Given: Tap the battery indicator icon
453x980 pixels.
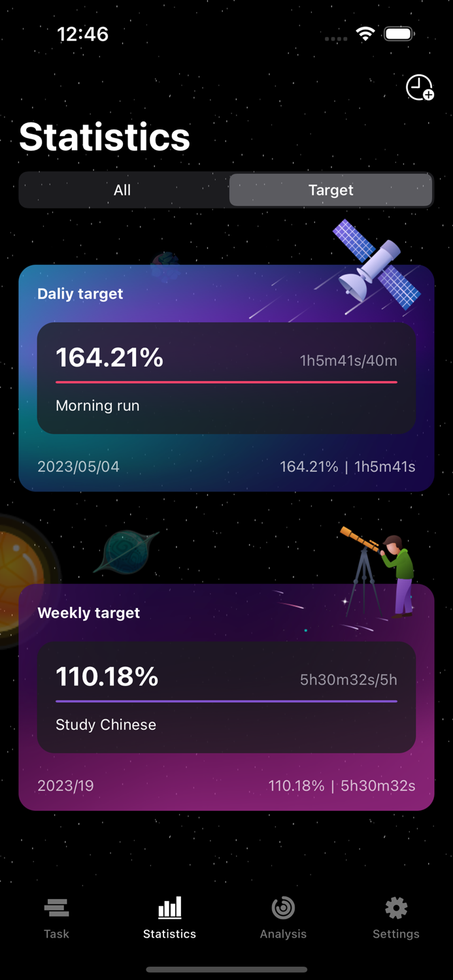Looking at the screenshot, I should 399,33.
